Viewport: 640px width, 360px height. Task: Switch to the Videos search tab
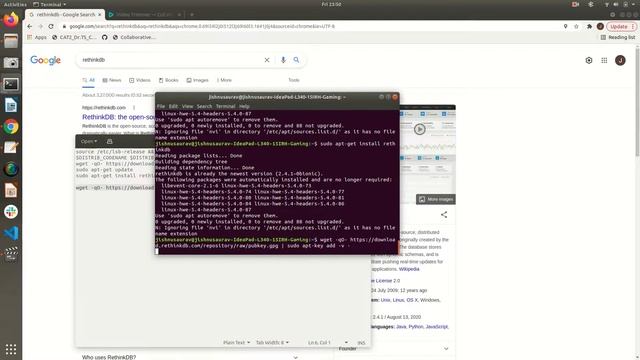(140, 80)
